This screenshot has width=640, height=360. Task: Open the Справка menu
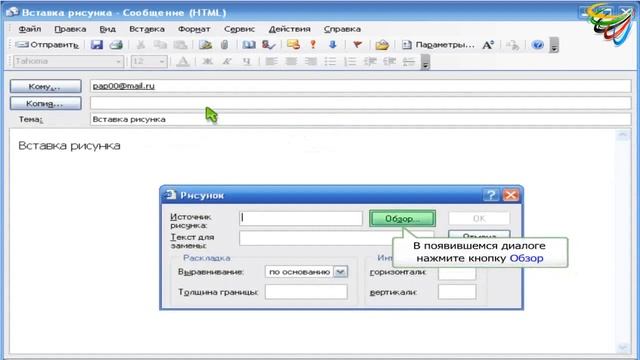click(x=342, y=29)
